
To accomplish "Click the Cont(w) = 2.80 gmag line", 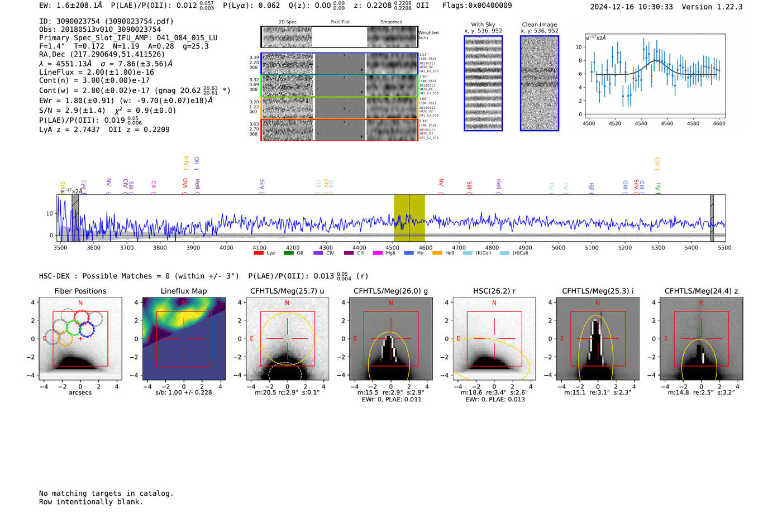I will pos(135,90).
